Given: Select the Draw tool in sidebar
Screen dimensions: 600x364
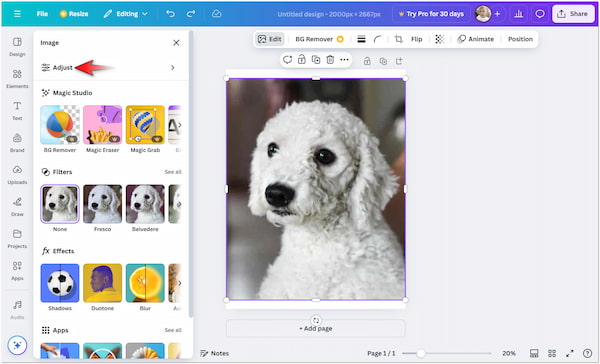Looking at the screenshot, I should 17,207.
